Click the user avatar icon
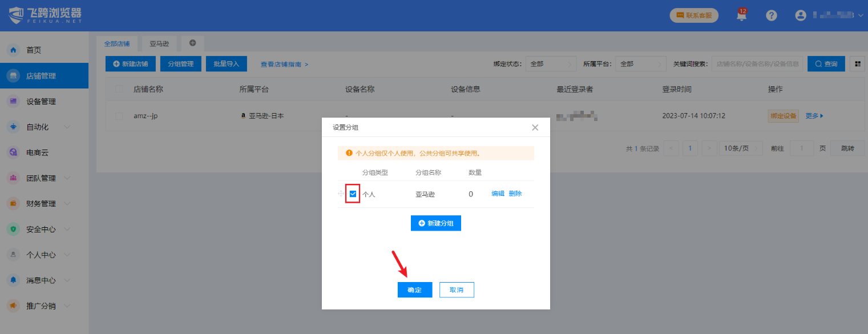Screen dimensions: 868x334 [801, 15]
